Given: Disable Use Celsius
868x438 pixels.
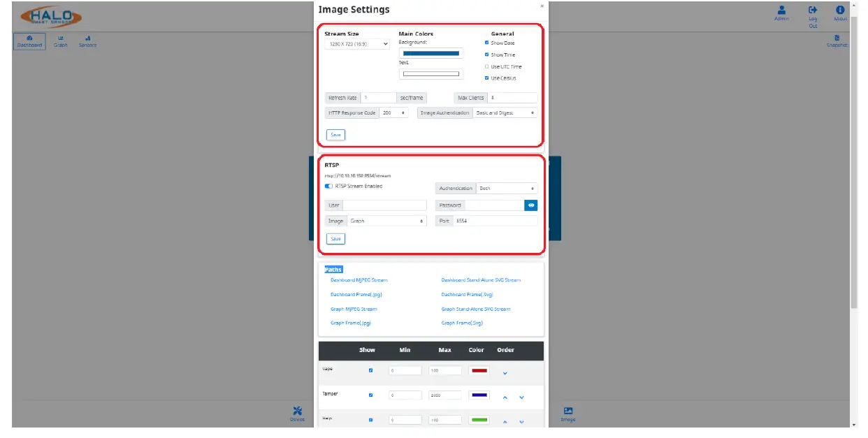Looking at the screenshot, I should [486, 77].
